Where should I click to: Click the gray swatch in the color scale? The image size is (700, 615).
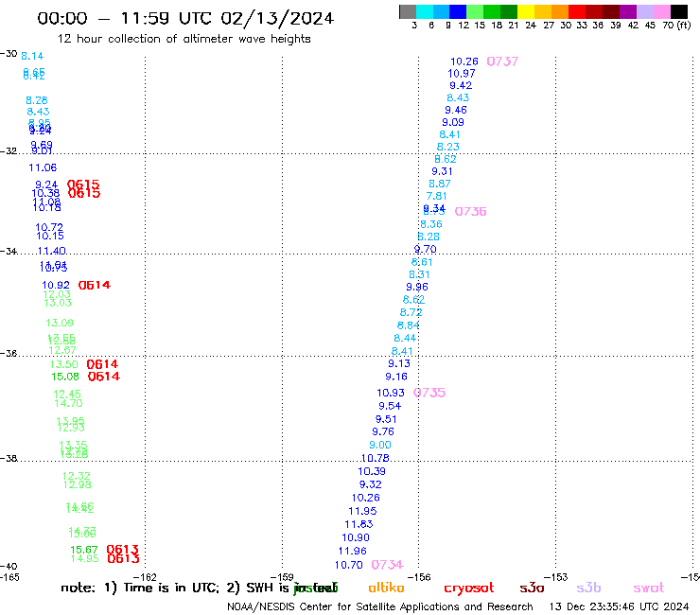click(408, 11)
